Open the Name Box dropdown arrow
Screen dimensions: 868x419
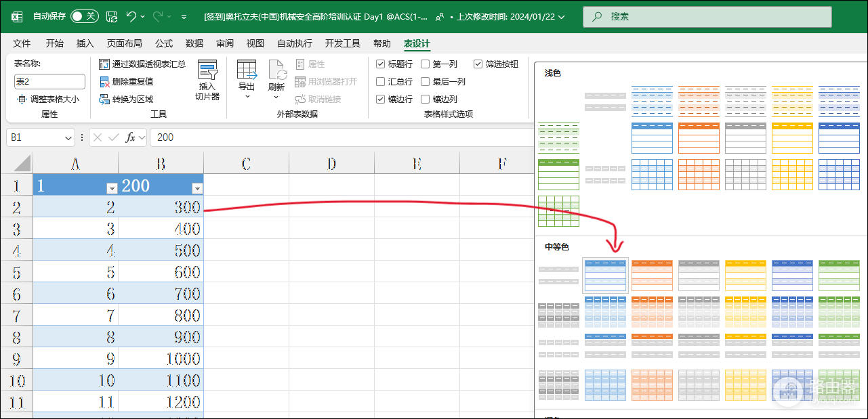point(68,137)
